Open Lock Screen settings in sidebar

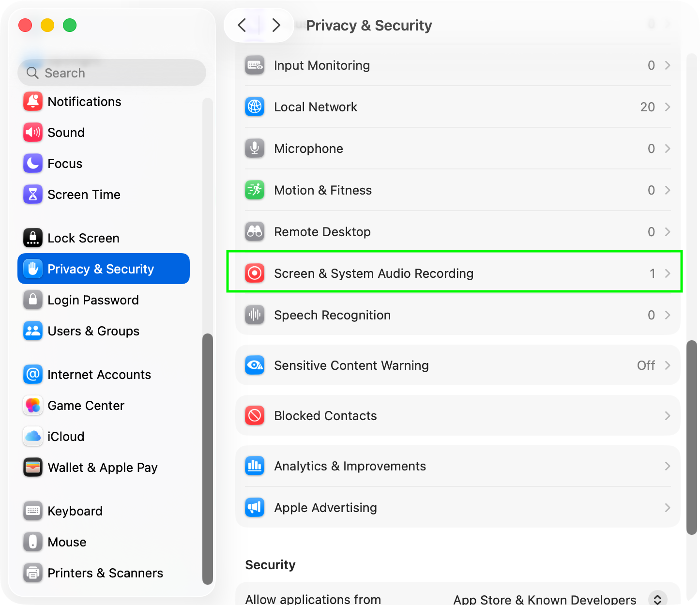click(83, 238)
